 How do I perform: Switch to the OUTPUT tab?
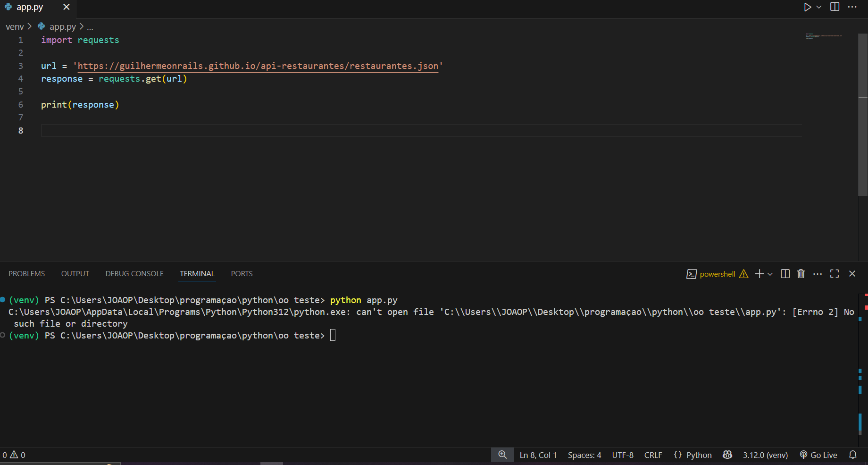coord(75,274)
